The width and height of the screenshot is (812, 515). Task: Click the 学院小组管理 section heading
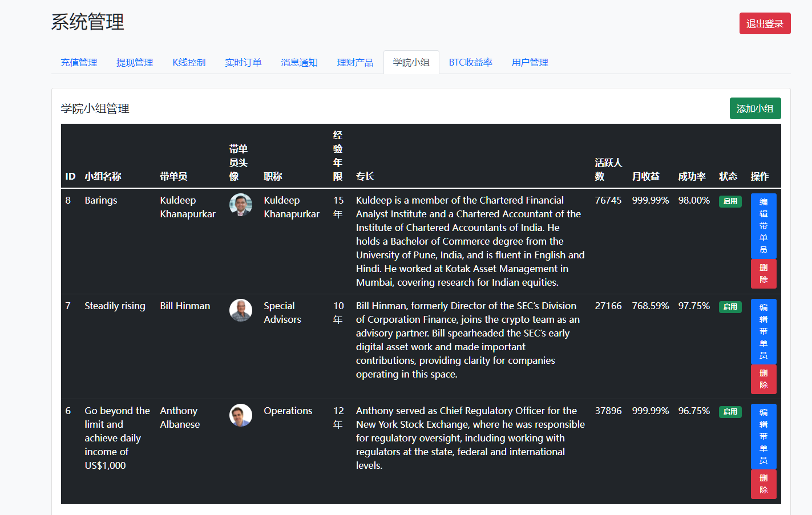click(95, 108)
